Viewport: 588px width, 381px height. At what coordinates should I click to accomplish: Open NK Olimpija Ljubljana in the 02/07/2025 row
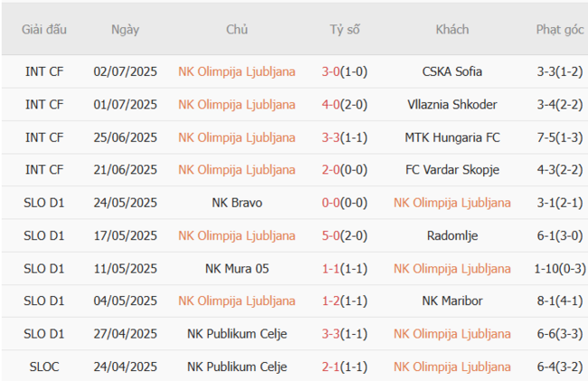tap(237, 71)
